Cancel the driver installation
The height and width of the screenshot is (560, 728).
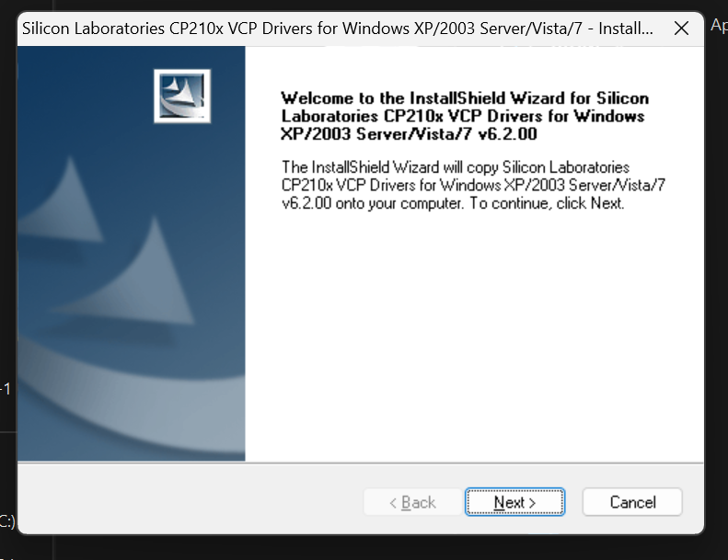[x=632, y=501]
